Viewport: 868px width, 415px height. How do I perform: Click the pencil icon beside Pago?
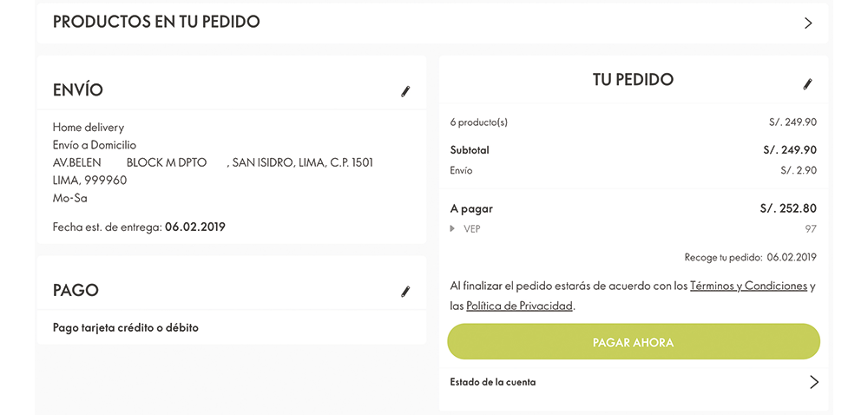pyautogui.click(x=405, y=292)
